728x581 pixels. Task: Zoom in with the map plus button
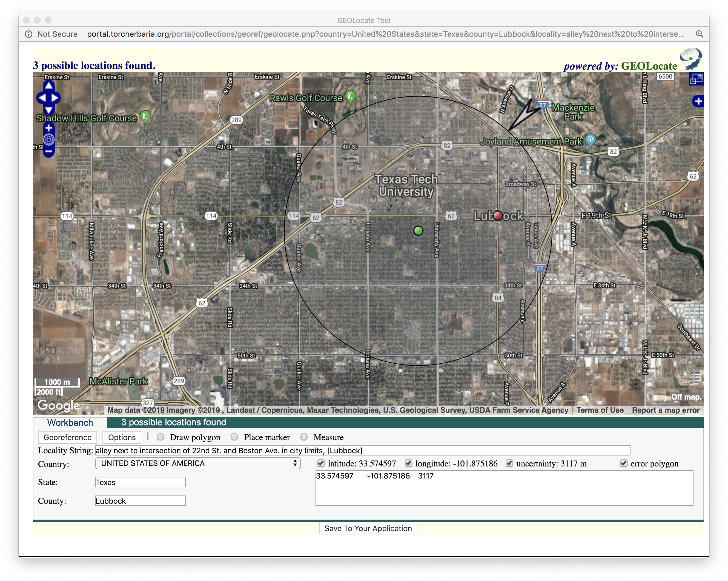coord(49,128)
